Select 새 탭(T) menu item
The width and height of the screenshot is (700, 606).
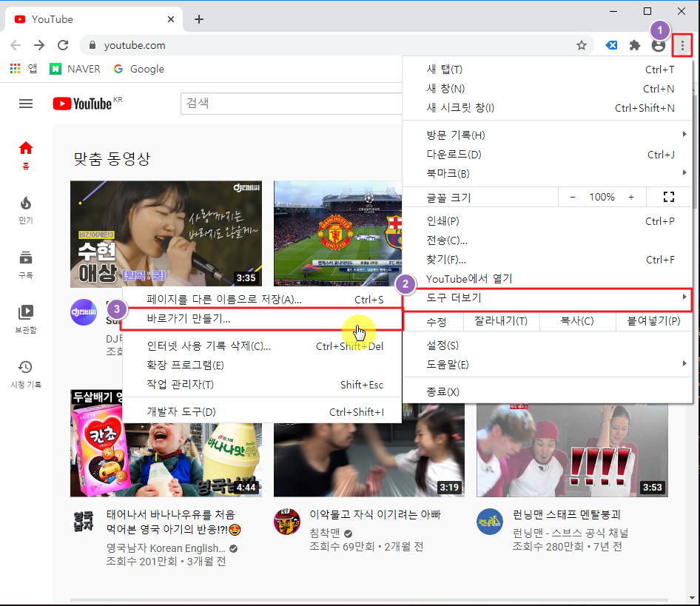(x=548, y=70)
